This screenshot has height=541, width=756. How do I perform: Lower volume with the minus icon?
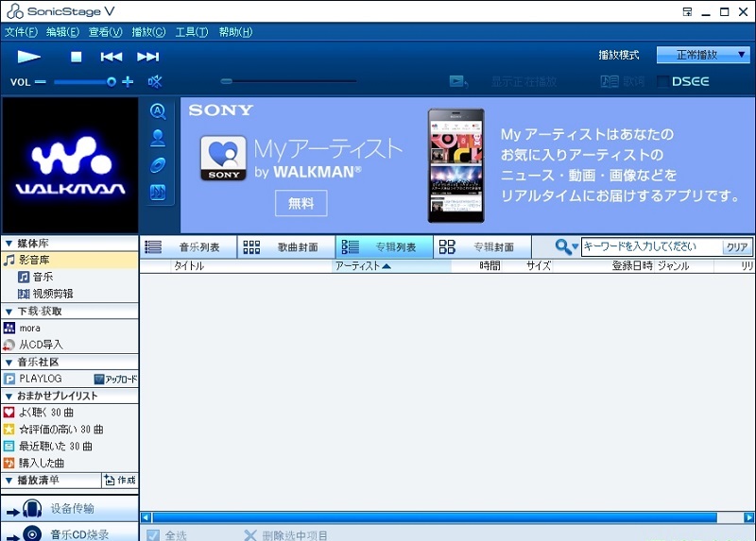(x=41, y=82)
